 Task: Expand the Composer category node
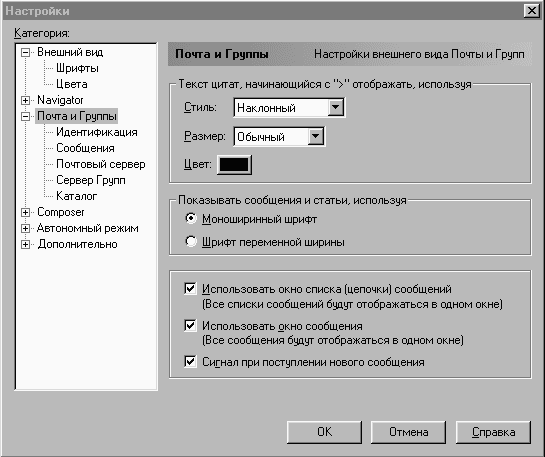25,212
